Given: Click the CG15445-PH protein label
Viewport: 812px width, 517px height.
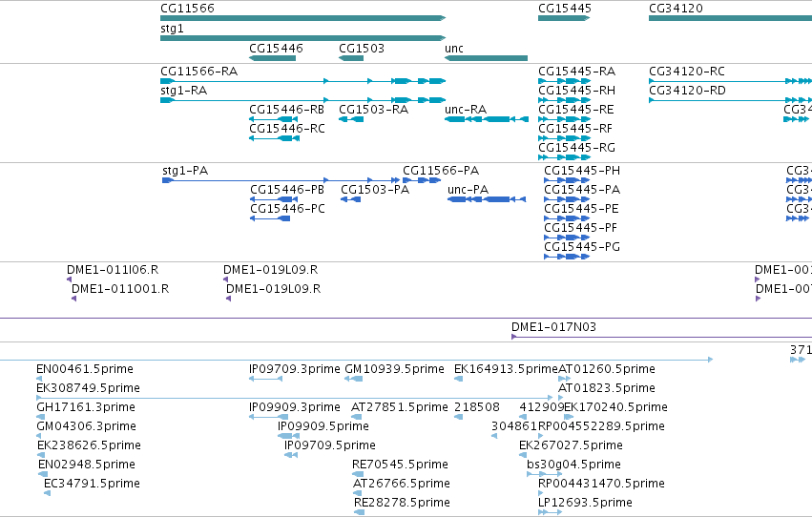Looking at the screenshot, I should [x=581, y=171].
